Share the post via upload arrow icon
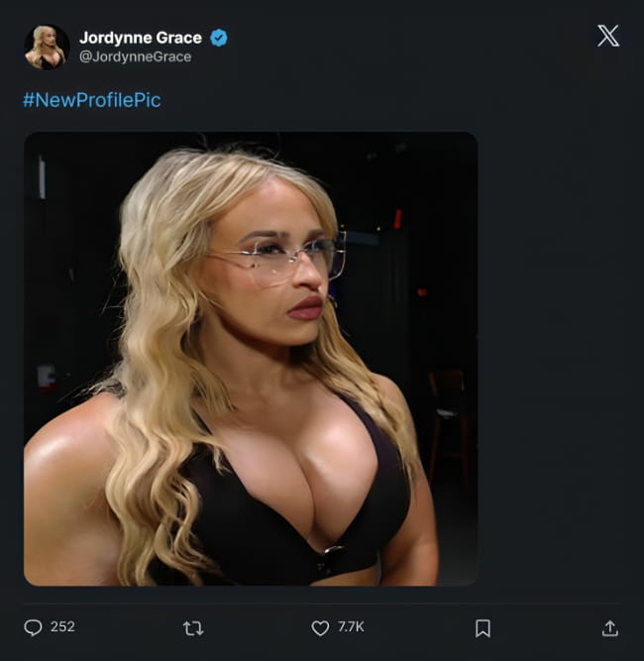The height and width of the screenshot is (661, 644). (x=610, y=627)
